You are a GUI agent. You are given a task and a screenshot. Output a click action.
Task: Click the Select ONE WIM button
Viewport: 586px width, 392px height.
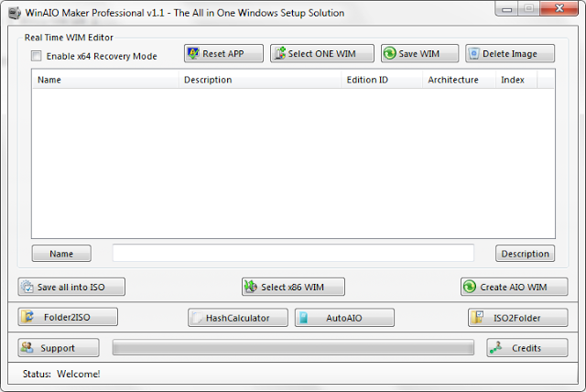(x=321, y=53)
